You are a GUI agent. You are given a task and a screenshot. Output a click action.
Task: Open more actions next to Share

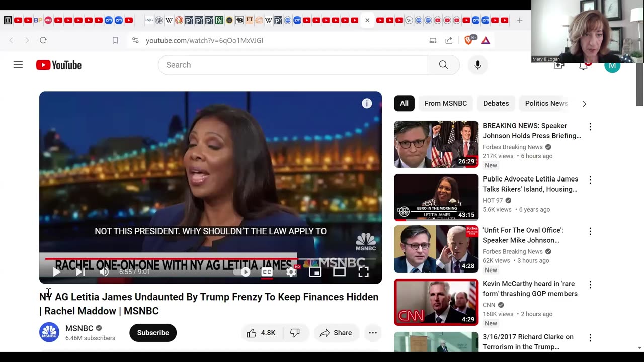click(373, 333)
